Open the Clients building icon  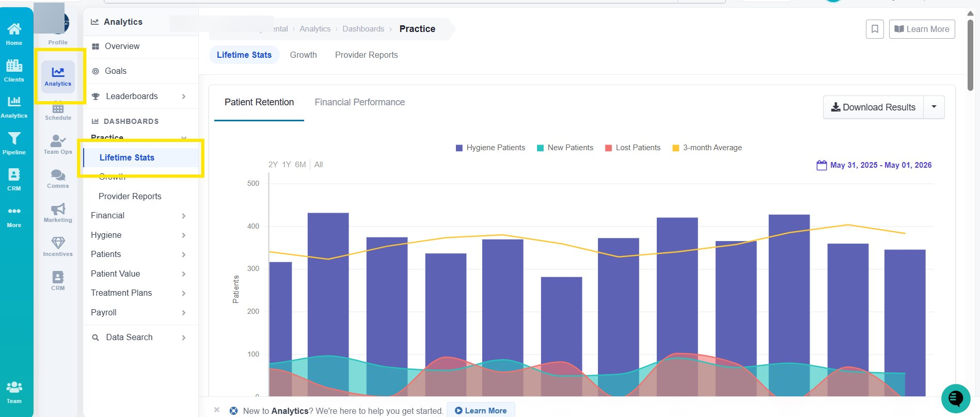pyautogui.click(x=14, y=66)
